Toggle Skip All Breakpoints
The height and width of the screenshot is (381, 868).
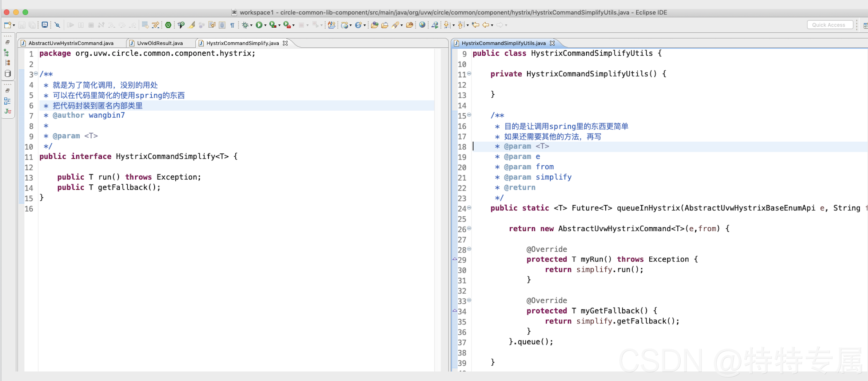[57, 25]
